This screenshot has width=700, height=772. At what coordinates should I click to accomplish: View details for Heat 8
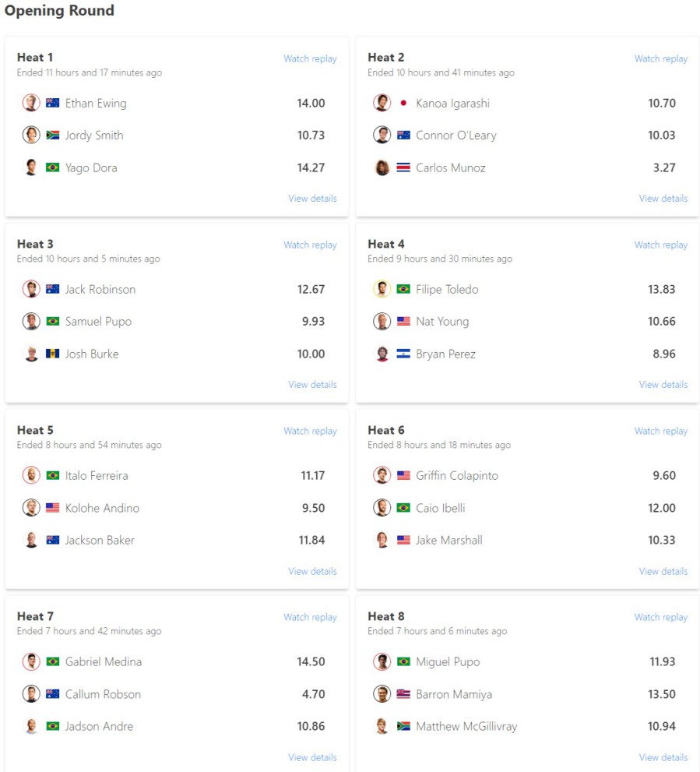tap(663, 757)
